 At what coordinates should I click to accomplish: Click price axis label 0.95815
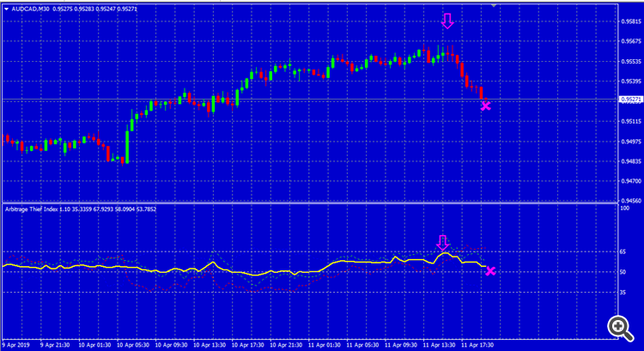632,21
